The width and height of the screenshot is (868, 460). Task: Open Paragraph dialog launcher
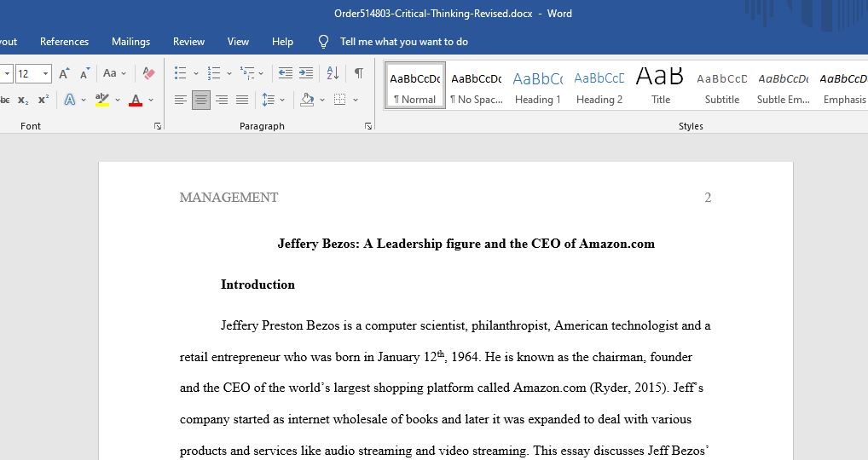coord(368,127)
